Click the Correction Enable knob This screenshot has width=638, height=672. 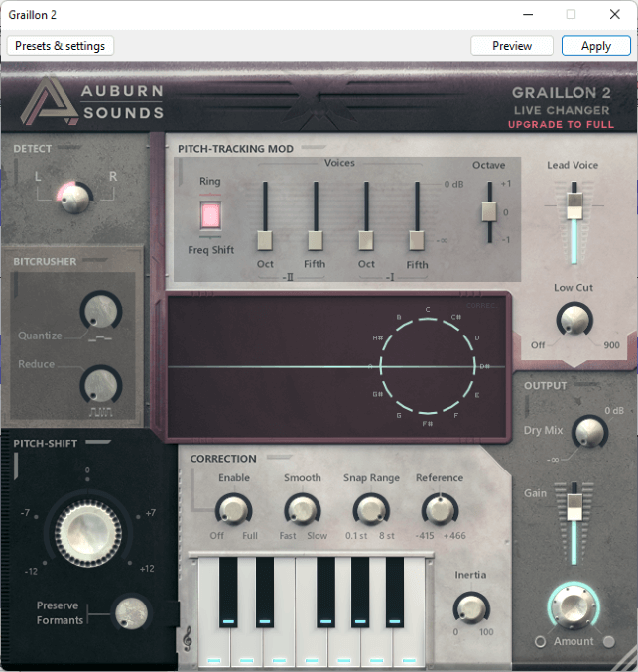point(233,509)
